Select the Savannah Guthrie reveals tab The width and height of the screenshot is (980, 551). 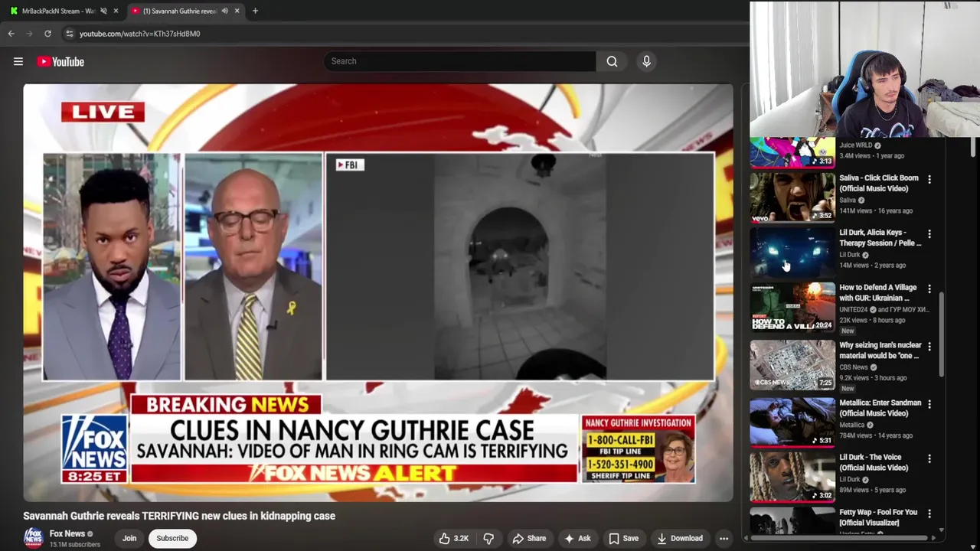[185, 11]
